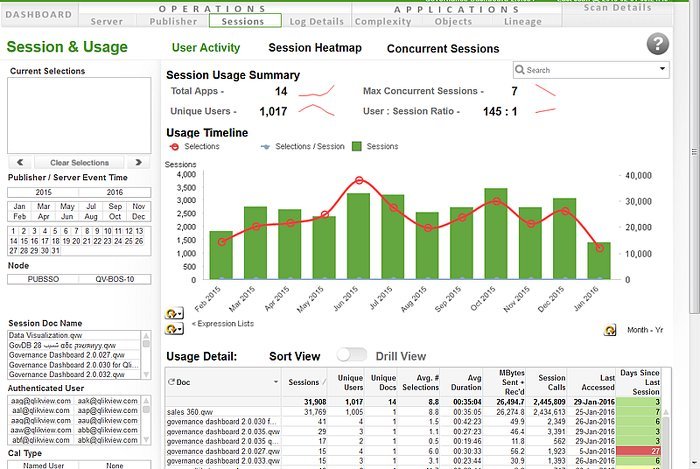Select Sort View label

click(295, 356)
